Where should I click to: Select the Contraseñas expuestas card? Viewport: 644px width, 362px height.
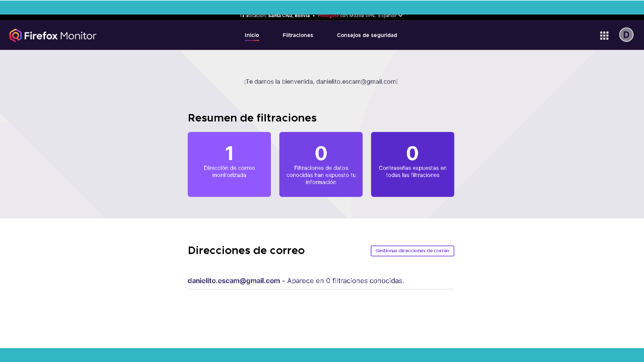[x=413, y=165]
